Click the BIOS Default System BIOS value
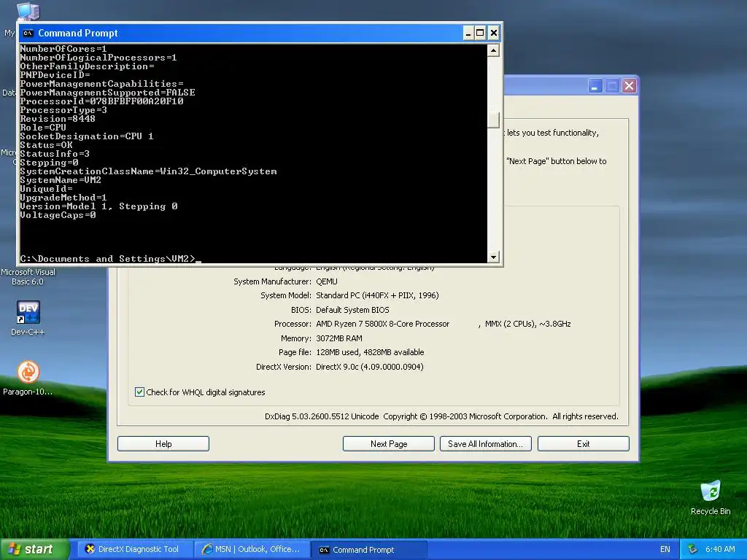Image resolution: width=747 pixels, height=560 pixels. coord(352,309)
